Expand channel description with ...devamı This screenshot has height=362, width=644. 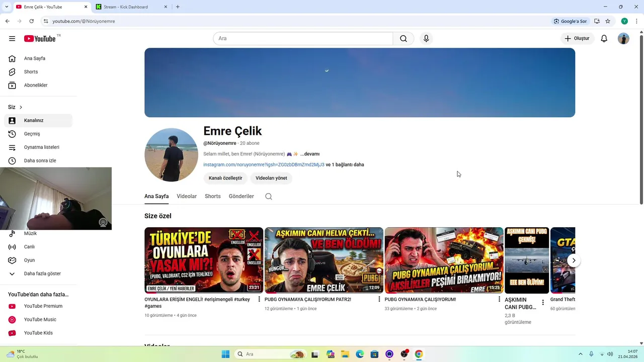point(310,154)
